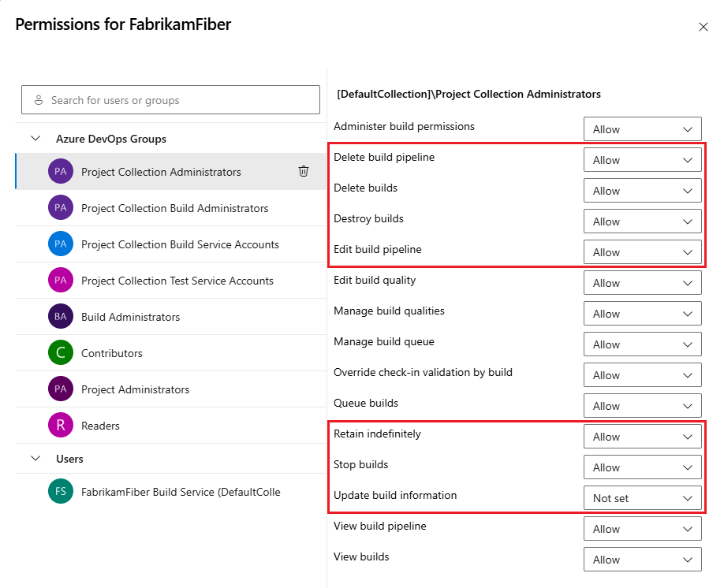Remove Project Collection Administrators using the trash icon
Image resolution: width=724 pixels, height=588 pixels.
304,171
